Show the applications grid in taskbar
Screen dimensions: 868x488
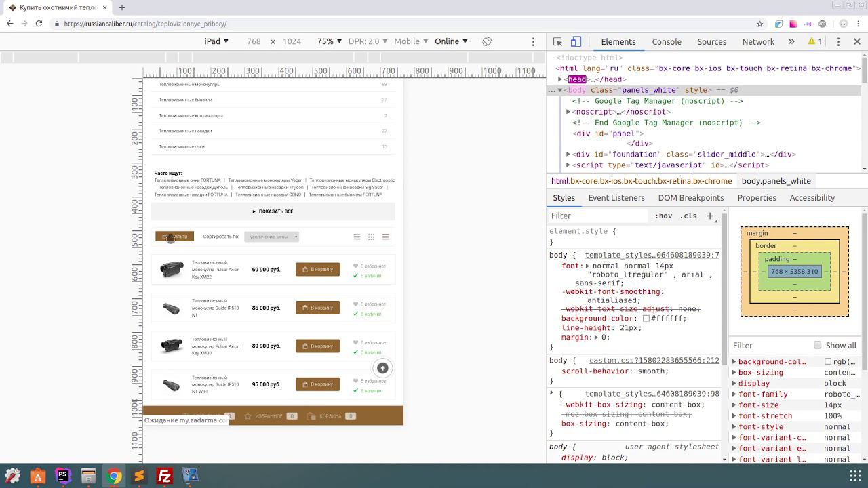click(855, 476)
